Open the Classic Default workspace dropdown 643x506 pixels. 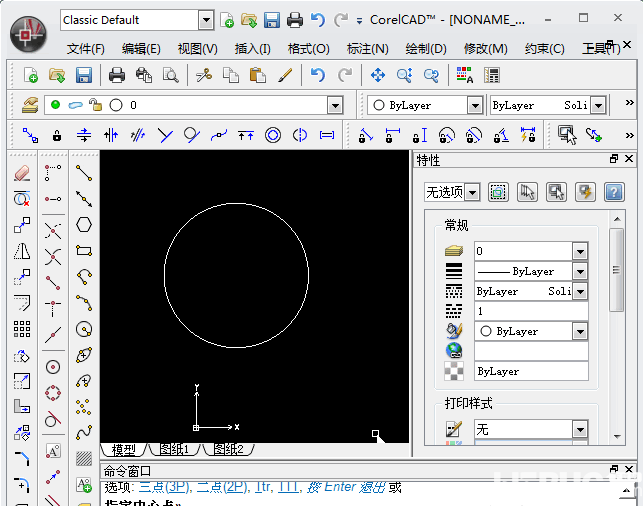(x=205, y=20)
